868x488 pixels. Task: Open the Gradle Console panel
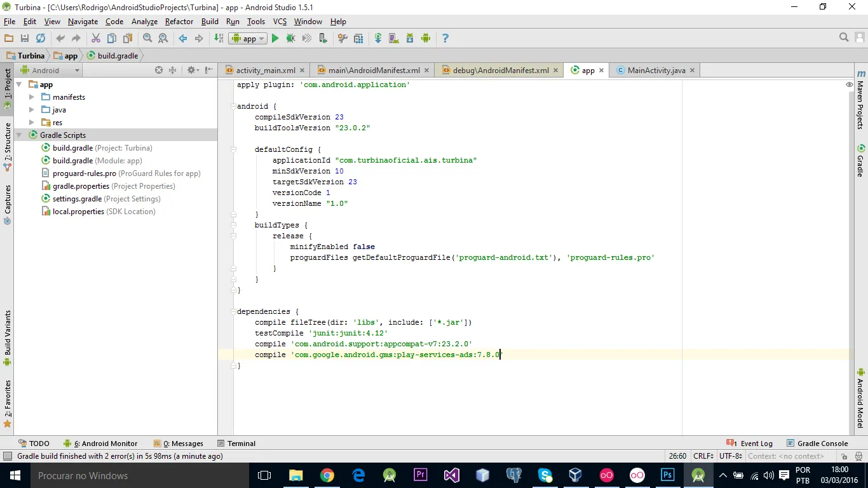click(x=817, y=444)
